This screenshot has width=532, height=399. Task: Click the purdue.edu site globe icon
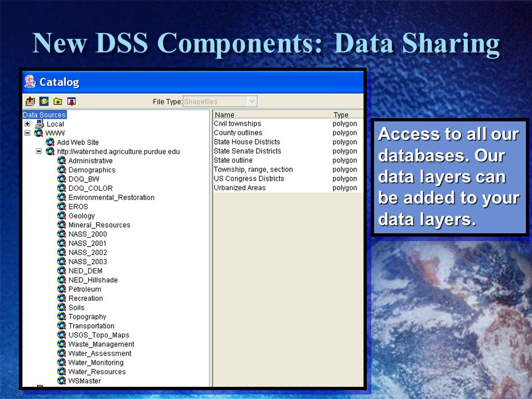click(50, 151)
